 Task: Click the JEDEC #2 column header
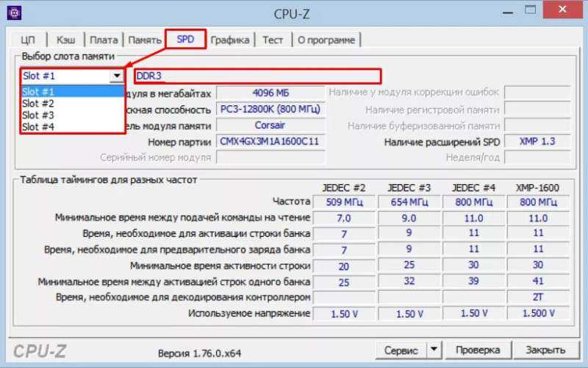344,188
